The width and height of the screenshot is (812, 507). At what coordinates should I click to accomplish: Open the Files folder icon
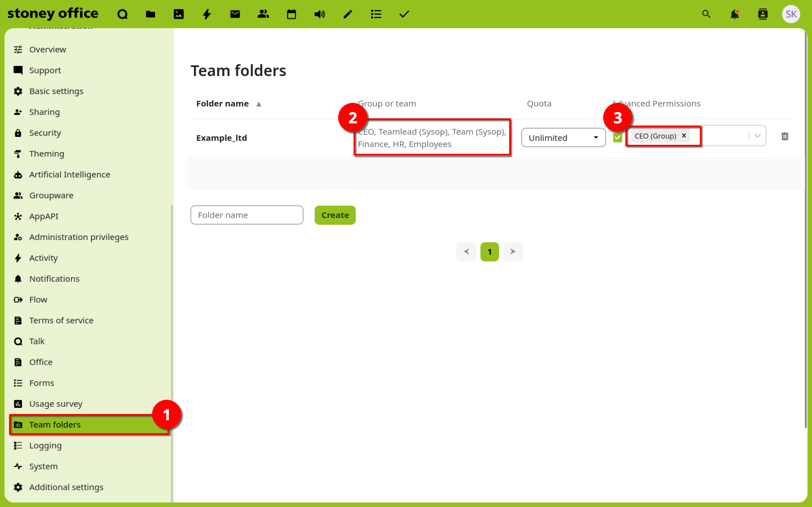click(x=150, y=14)
